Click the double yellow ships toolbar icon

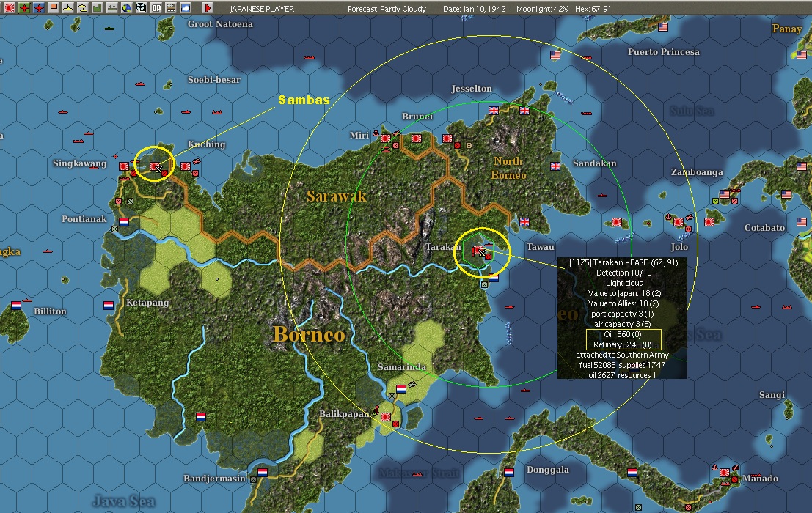[83, 8]
